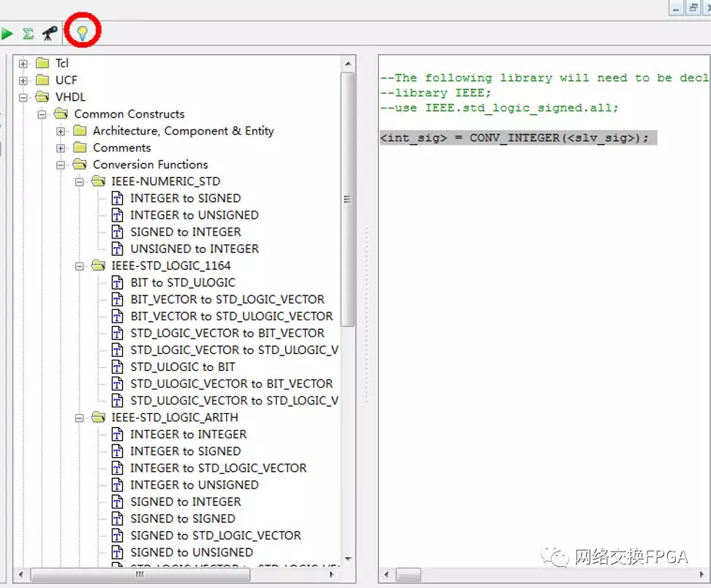
Task: Expand the UCF folder node
Action: coord(23,80)
